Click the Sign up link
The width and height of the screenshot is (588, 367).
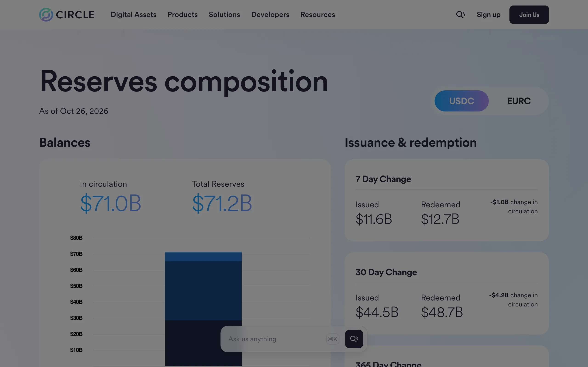pyautogui.click(x=488, y=14)
